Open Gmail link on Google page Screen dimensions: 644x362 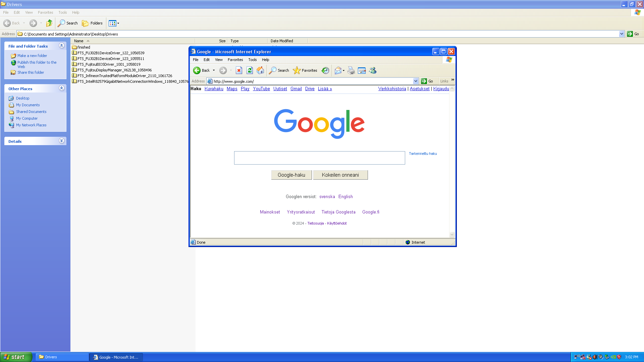(x=296, y=89)
